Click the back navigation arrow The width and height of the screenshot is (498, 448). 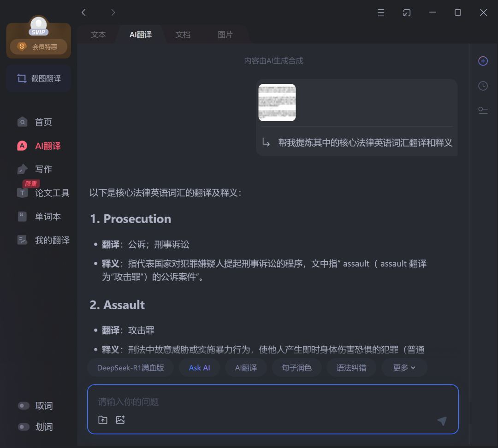coord(83,12)
